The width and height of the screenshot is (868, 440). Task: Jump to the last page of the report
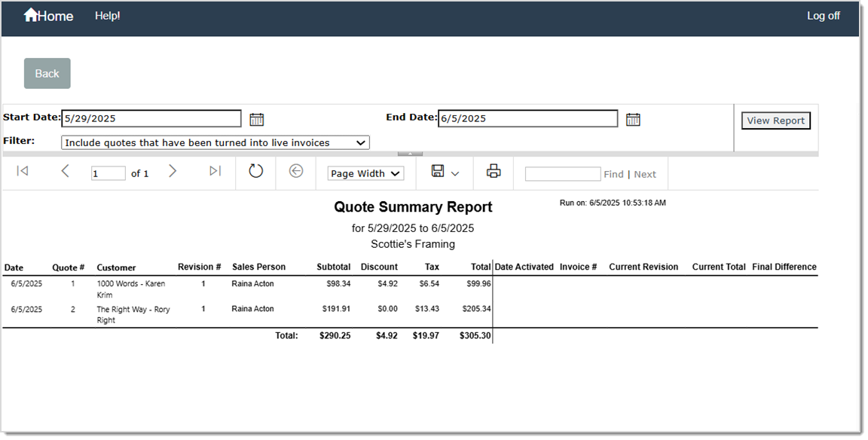pyautogui.click(x=215, y=172)
